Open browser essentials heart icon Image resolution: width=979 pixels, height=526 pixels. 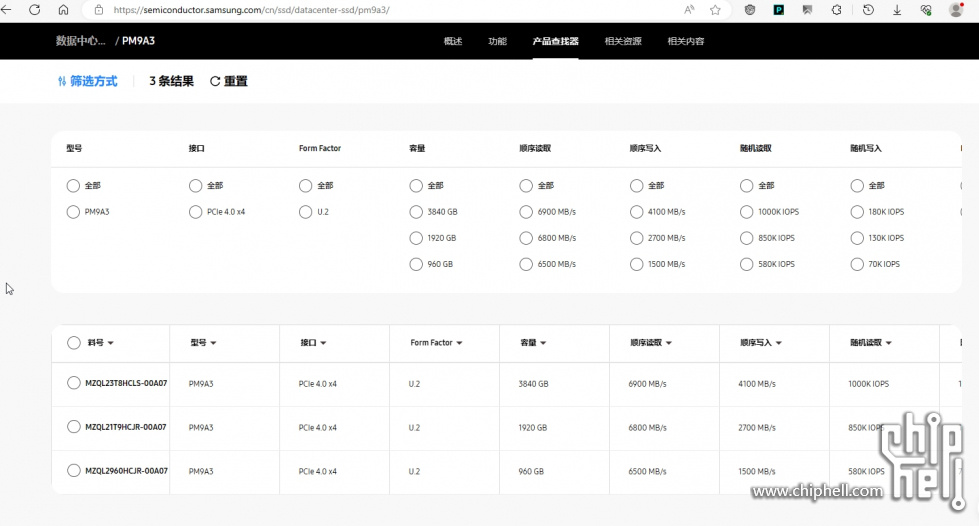[926, 10]
